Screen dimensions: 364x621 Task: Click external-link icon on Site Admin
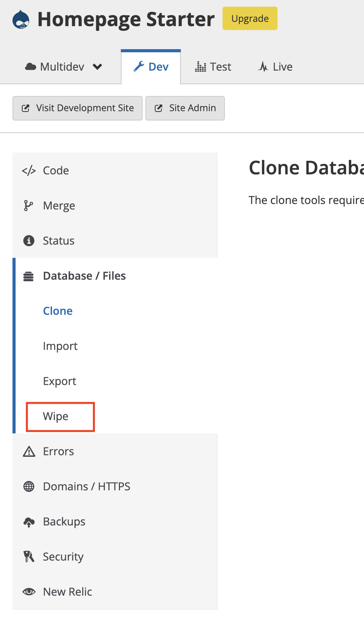158,108
